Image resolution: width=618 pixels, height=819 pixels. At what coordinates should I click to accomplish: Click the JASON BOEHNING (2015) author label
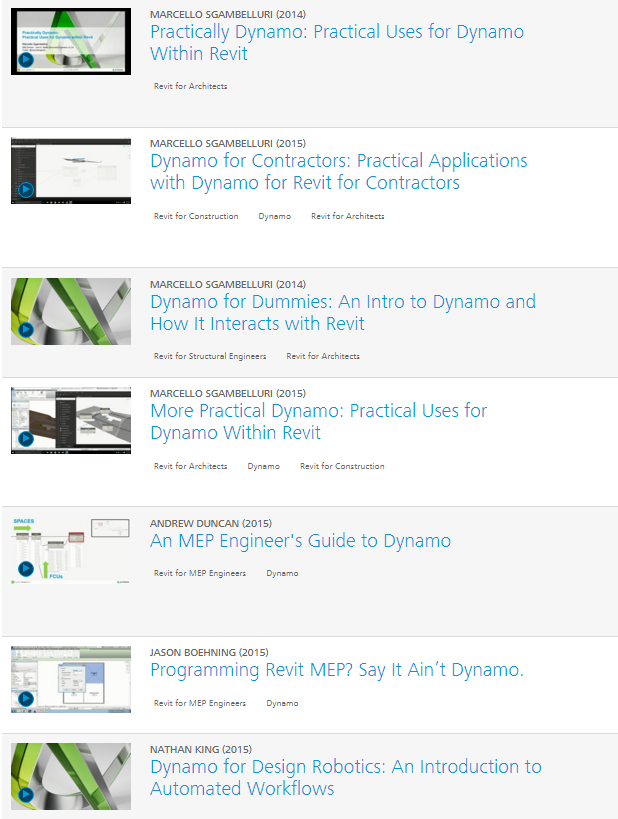(209, 652)
